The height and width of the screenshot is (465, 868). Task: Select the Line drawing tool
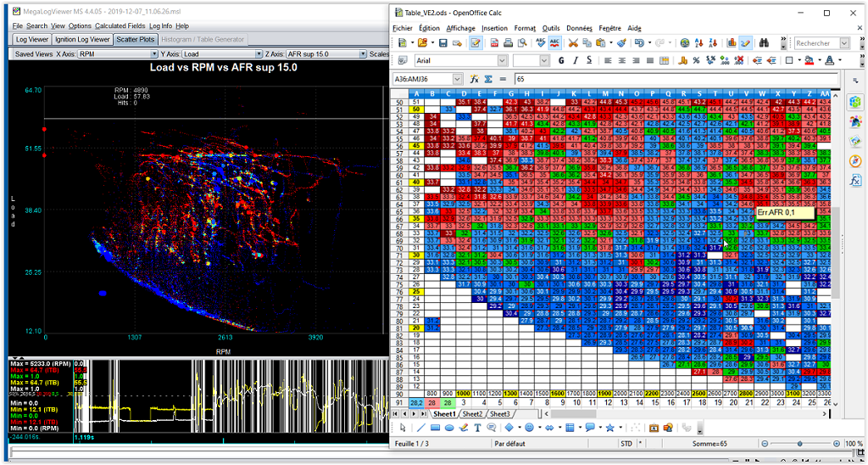[x=420, y=428]
